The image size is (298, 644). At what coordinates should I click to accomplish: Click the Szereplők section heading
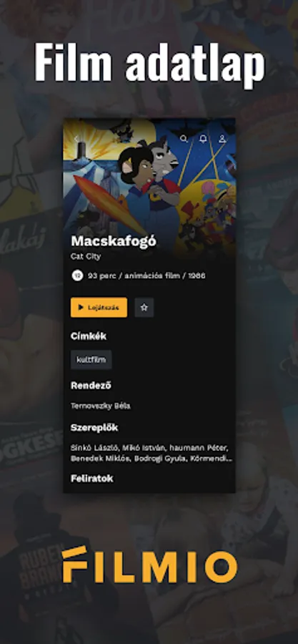coord(94,428)
